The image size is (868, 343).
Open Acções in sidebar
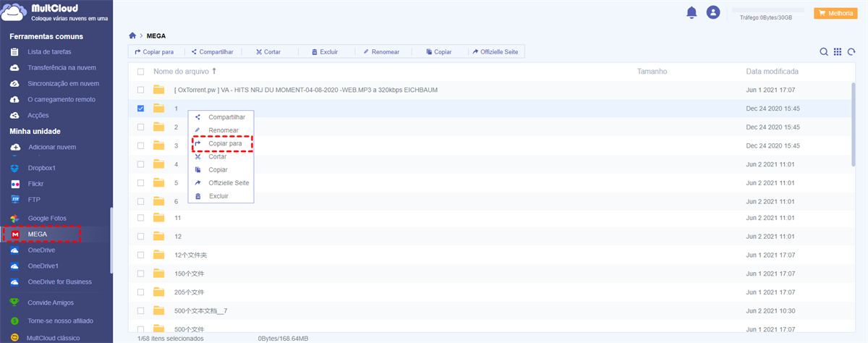tap(38, 115)
